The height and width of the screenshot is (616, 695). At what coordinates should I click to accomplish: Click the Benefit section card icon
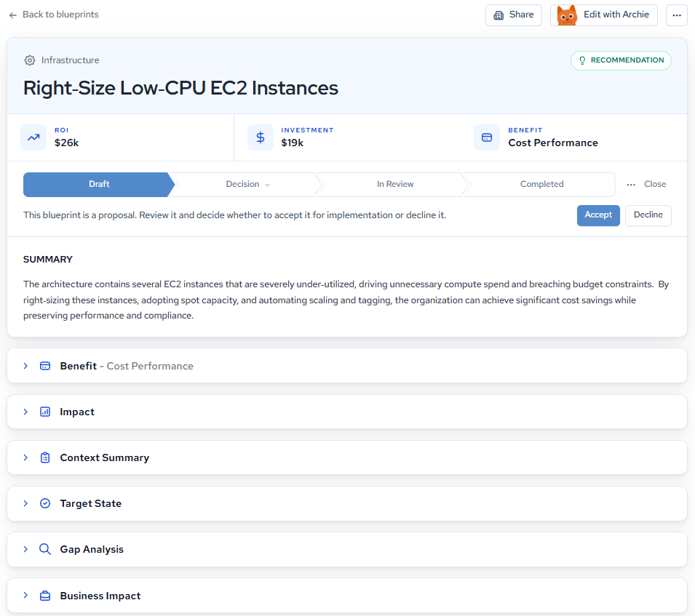point(45,366)
